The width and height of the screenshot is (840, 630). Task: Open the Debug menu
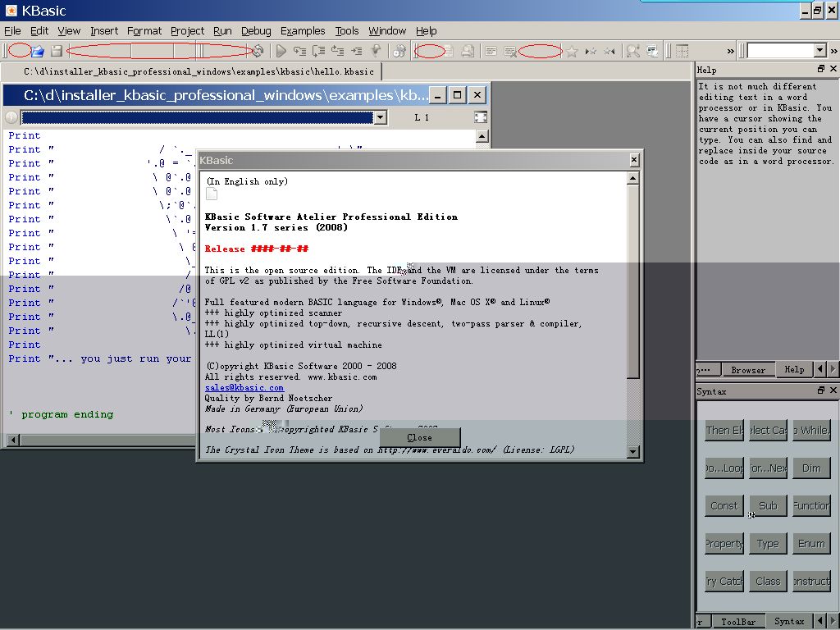click(256, 31)
